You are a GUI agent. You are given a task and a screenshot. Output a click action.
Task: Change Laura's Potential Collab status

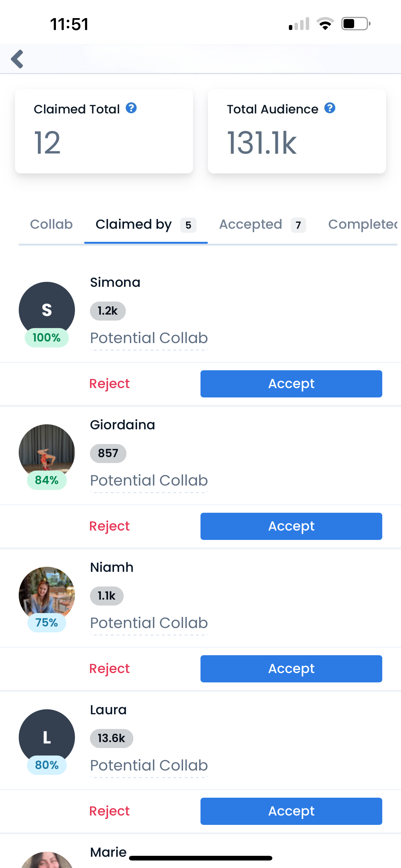point(149,766)
